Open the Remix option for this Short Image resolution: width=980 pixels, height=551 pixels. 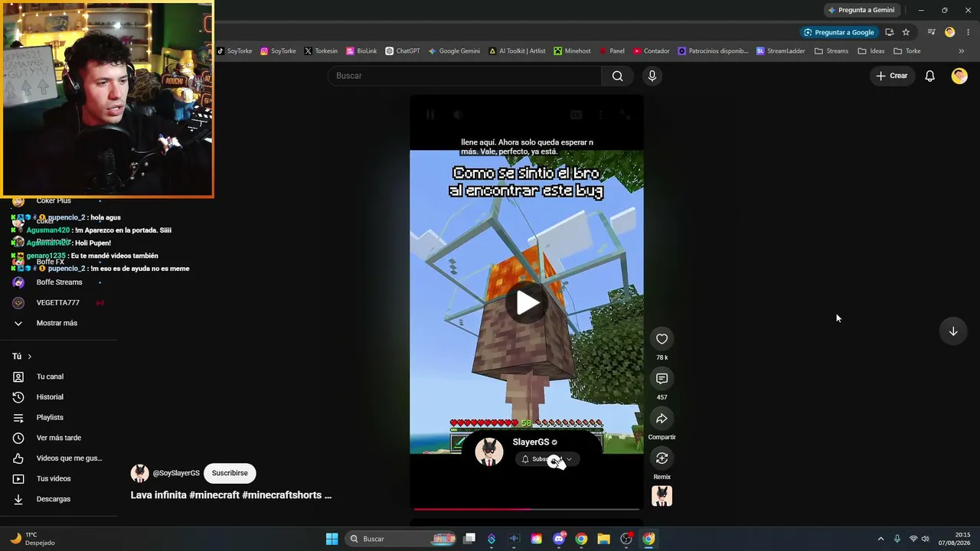pyautogui.click(x=661, y=458)
